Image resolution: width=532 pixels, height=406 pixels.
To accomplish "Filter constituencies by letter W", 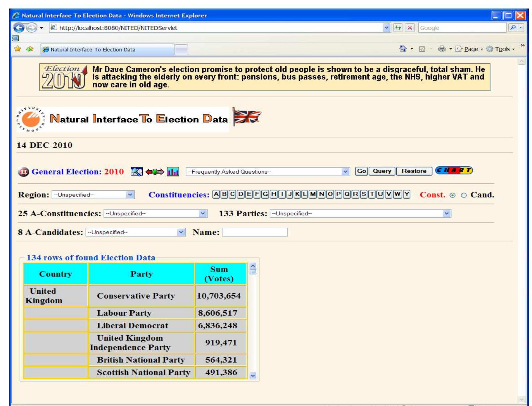I will [x=397, y=194].
